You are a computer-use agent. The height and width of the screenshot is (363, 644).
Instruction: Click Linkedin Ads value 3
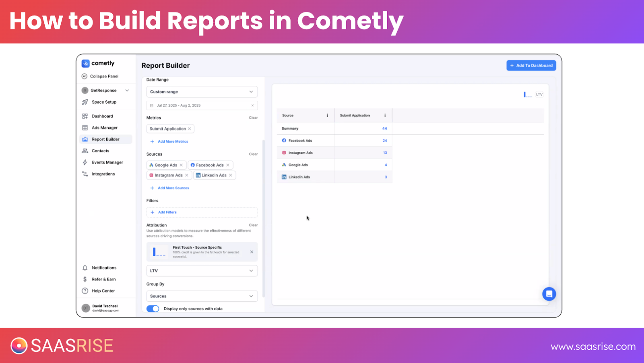click(x=386, y=177)
